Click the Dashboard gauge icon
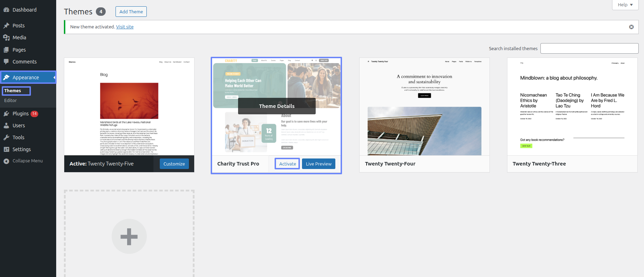 click(x=6, y=10)
